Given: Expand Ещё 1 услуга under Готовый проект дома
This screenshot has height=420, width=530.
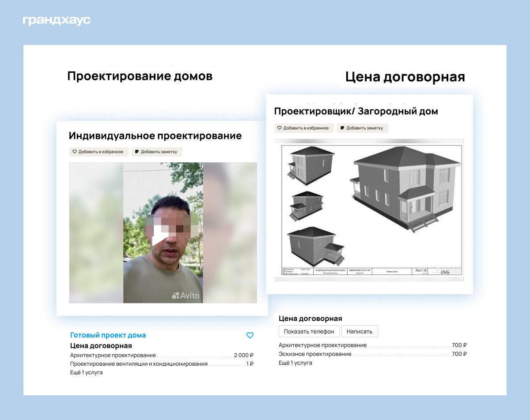Looking at the screenshot, I should 86,372.
